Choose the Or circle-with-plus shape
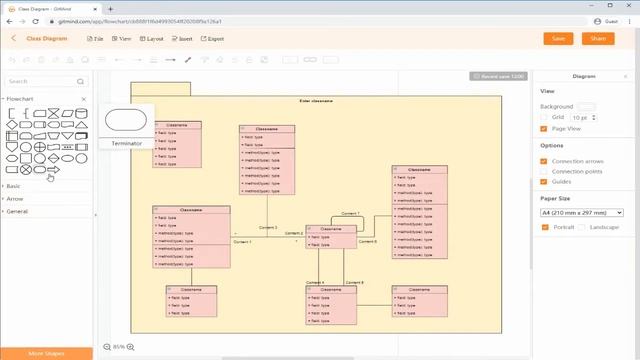This screenshot has height=360, width=640. [x=40, y=147]
